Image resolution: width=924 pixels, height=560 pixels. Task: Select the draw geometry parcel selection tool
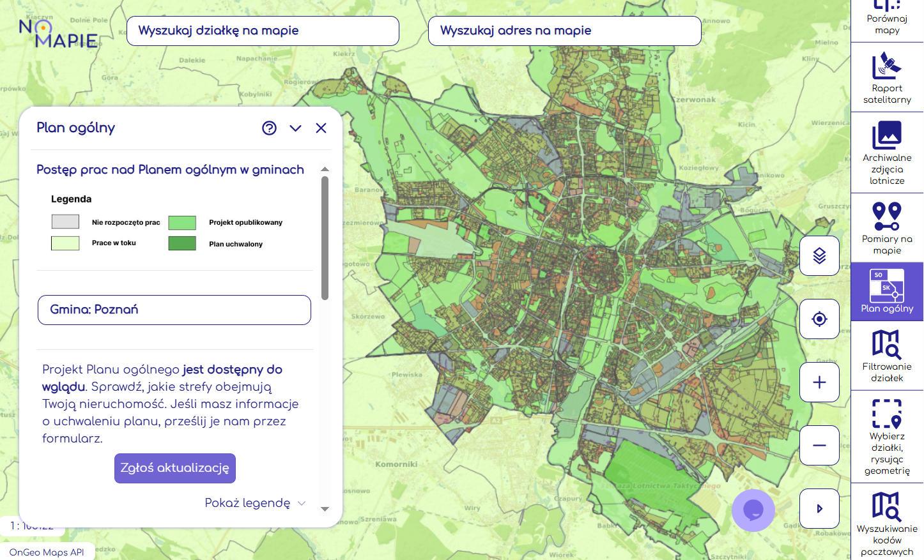[x=887, y=437]
